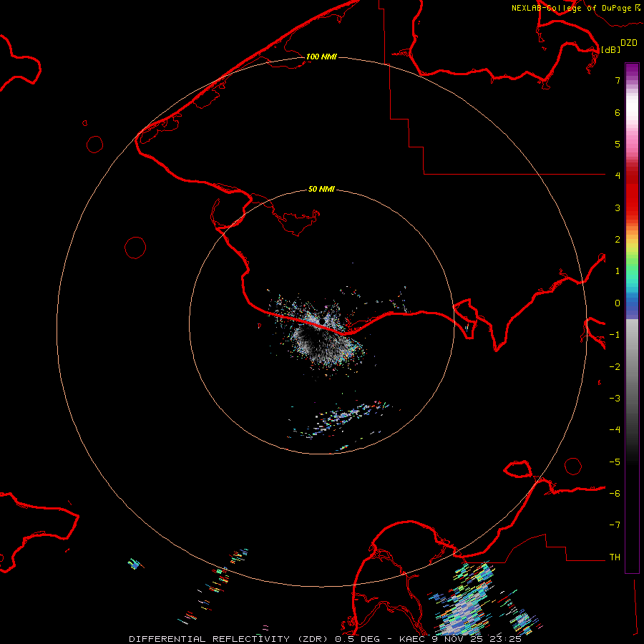Click the 0 tick label on the color scale
The image size is (644, 644).
tap(618, 303)
